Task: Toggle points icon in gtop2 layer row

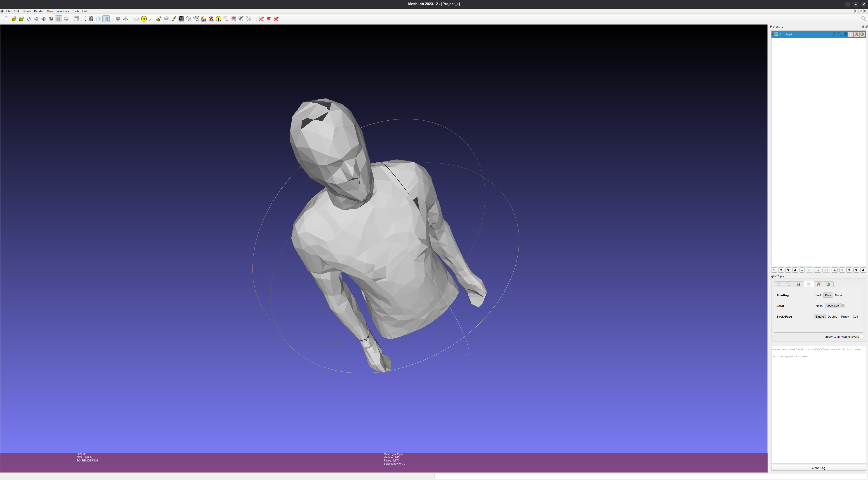Action: pos(839,34)
